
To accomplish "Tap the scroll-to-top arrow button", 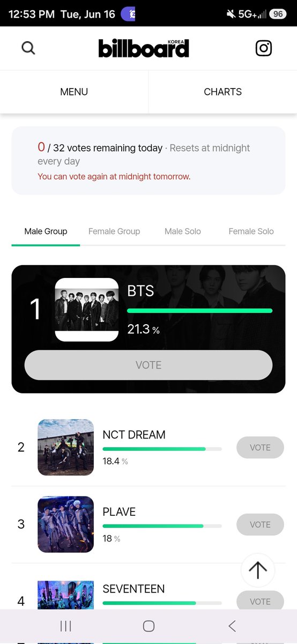I will point(258,570).
